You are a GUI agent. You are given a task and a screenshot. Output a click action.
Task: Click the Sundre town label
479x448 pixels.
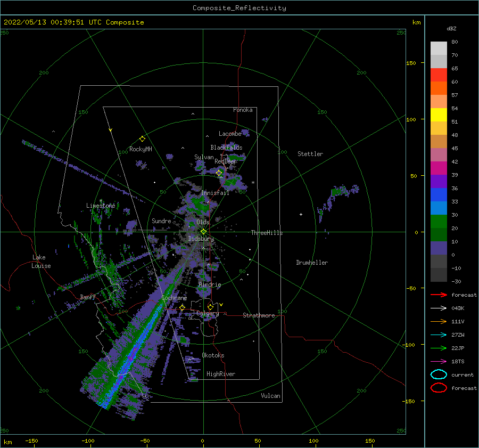(161, 221)
